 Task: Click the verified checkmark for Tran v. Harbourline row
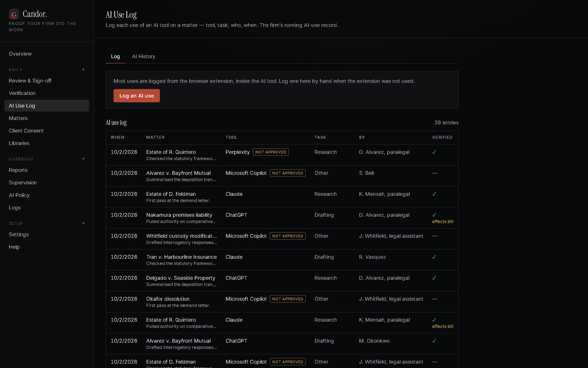tap(434, 257)
